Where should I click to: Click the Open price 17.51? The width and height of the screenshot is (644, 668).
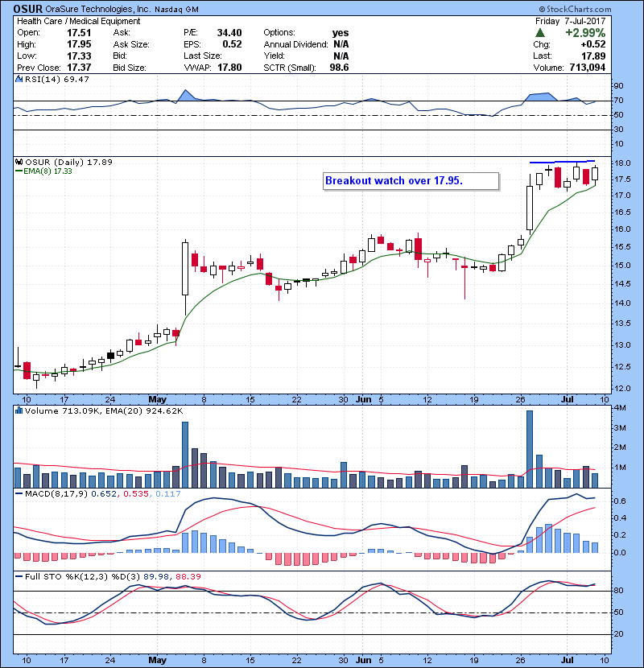click(x=79, y=33)
